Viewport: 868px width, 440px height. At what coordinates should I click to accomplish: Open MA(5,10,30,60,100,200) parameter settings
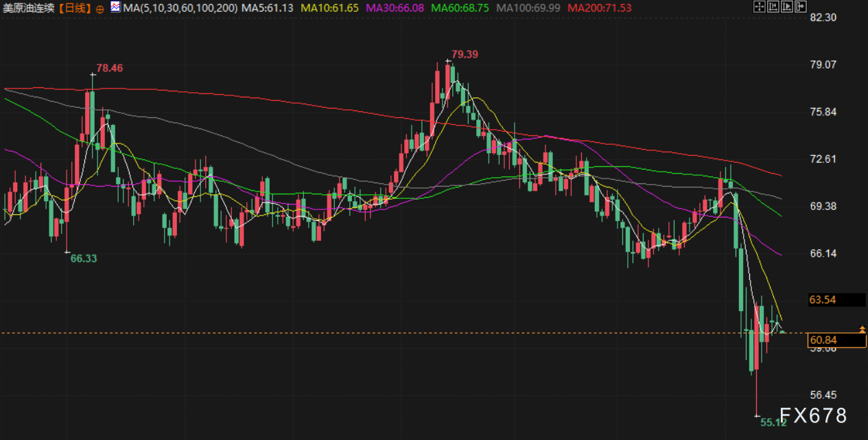point(180,8)
